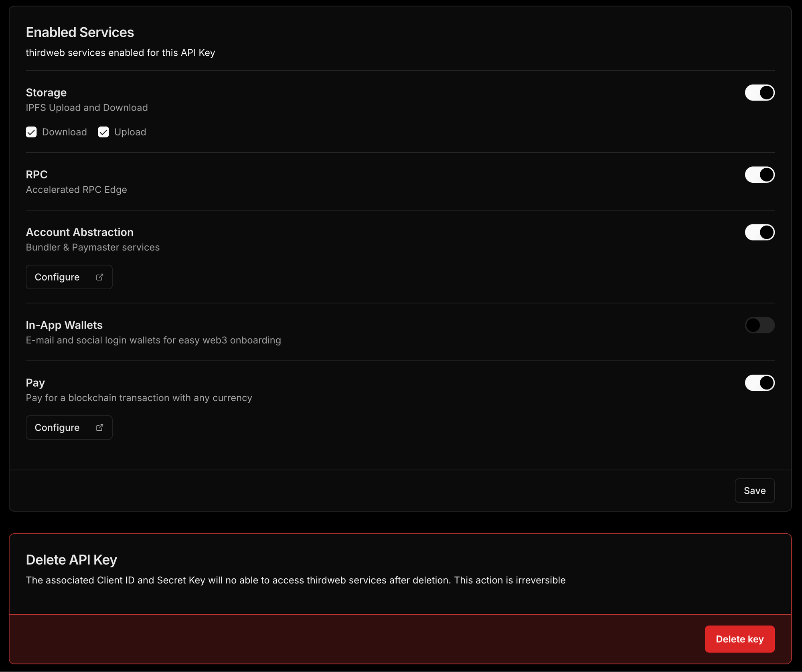Viewport: 802px width, 672px height.
Task: Uncheck the Download checkbox
Action: click(x=31, y=132)
